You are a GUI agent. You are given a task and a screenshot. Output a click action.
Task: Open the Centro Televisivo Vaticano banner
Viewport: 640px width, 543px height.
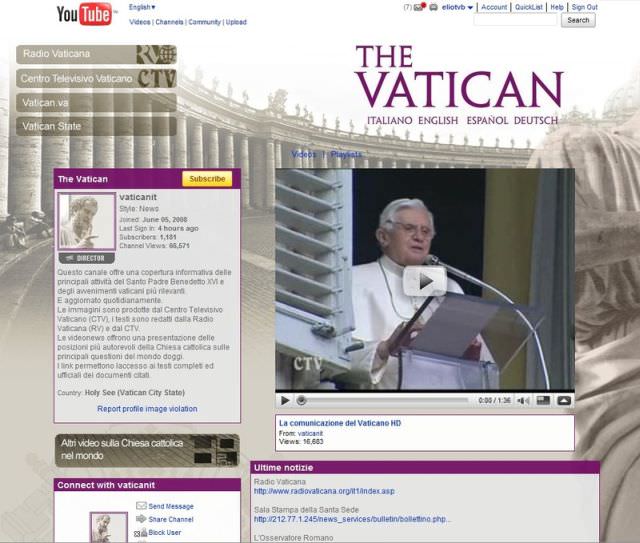tap(96, 78)
